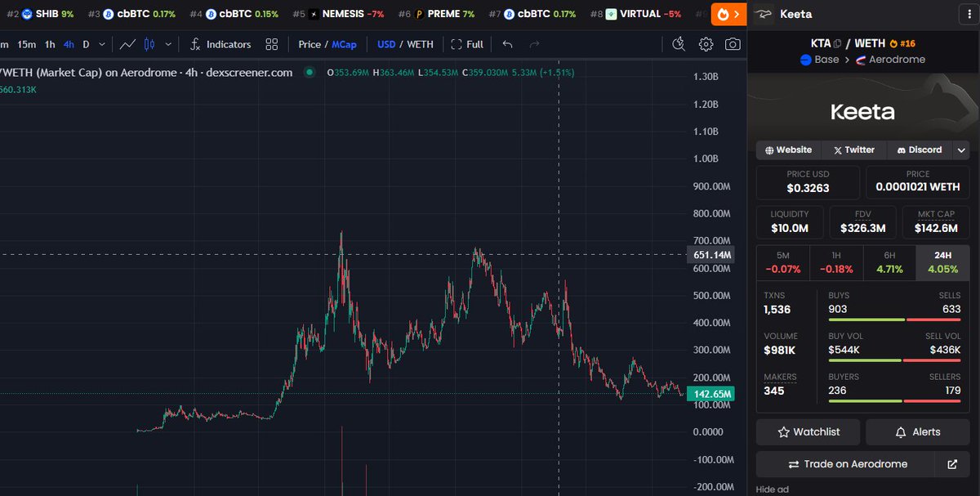The width and height of the screenshot is (980, 496).
Task: Click the 0.0001021 WETH price box
Action: click(x=918, y=182)
